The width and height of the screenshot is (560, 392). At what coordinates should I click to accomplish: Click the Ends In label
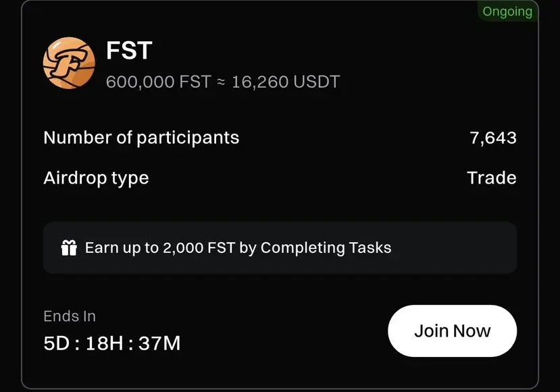tap(70, 316)
